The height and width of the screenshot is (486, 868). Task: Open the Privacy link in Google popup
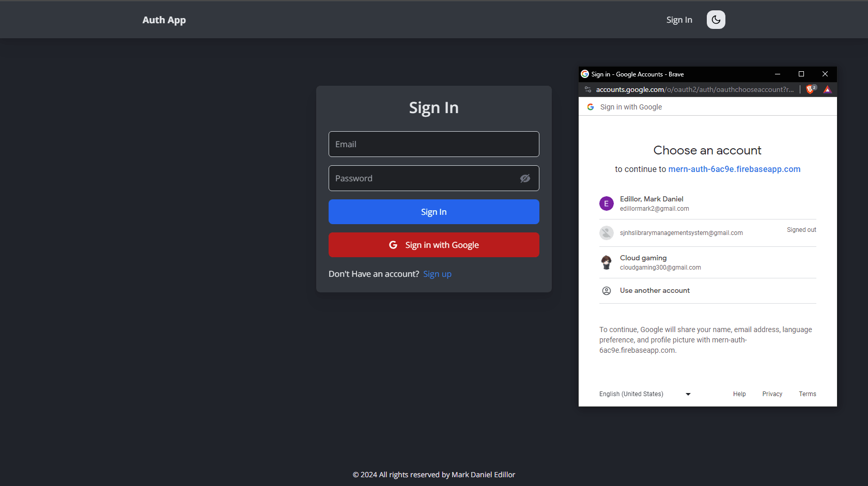772,394
